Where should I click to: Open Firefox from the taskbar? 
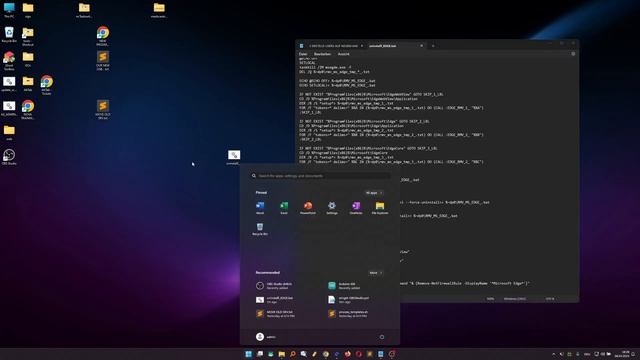coord(348,354)
